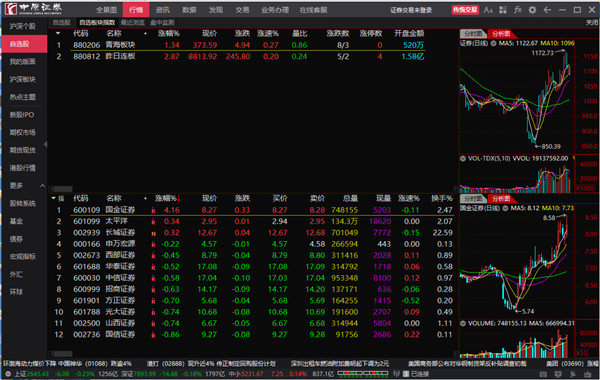Click the market breadth red-green indicator bar
600x380 pixels.
(362, 373)
